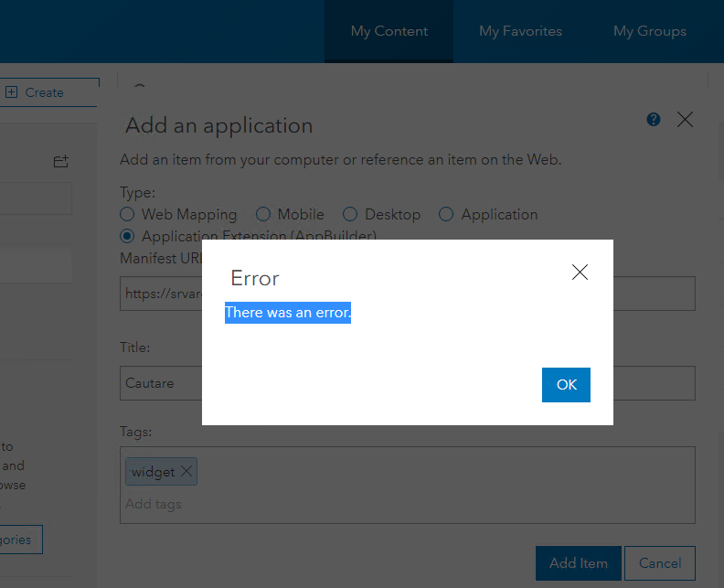Image resolution: width=724 pixels, height=588 pixels.
Task: Go to the My Groups tab
Action: coord(650,31)
